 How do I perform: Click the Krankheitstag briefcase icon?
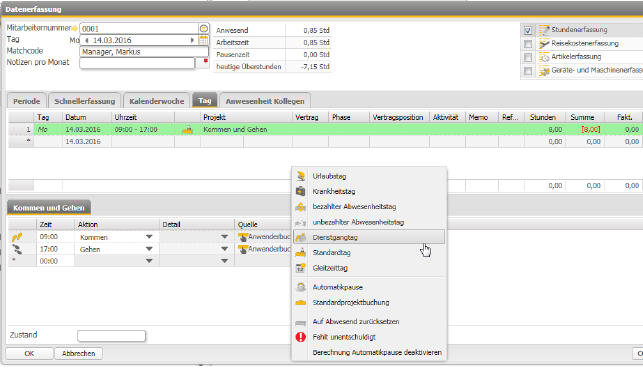pos(301,191)
